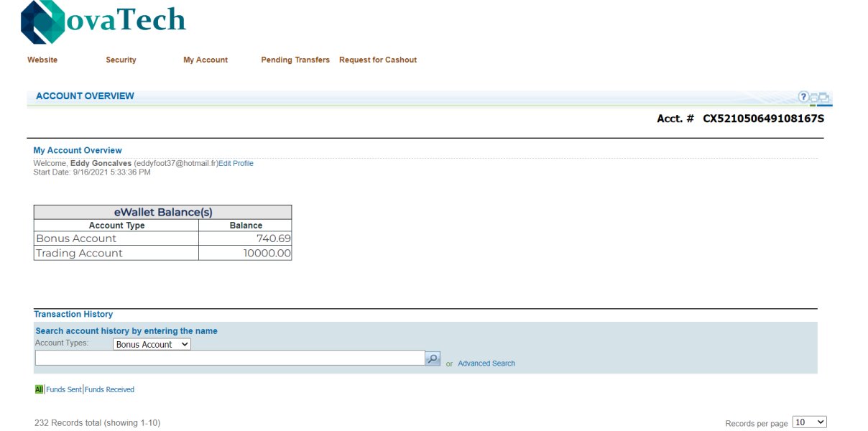Select the All transactions filter

(39, 389)
